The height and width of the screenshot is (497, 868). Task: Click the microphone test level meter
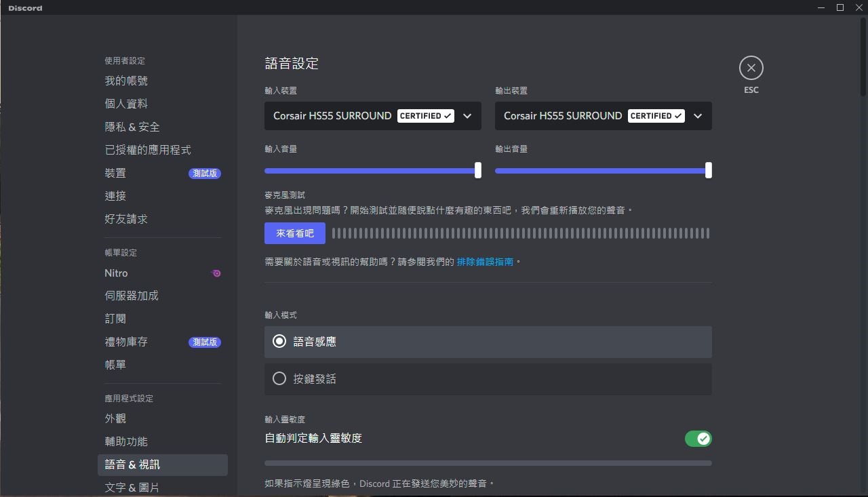point(521,233)
